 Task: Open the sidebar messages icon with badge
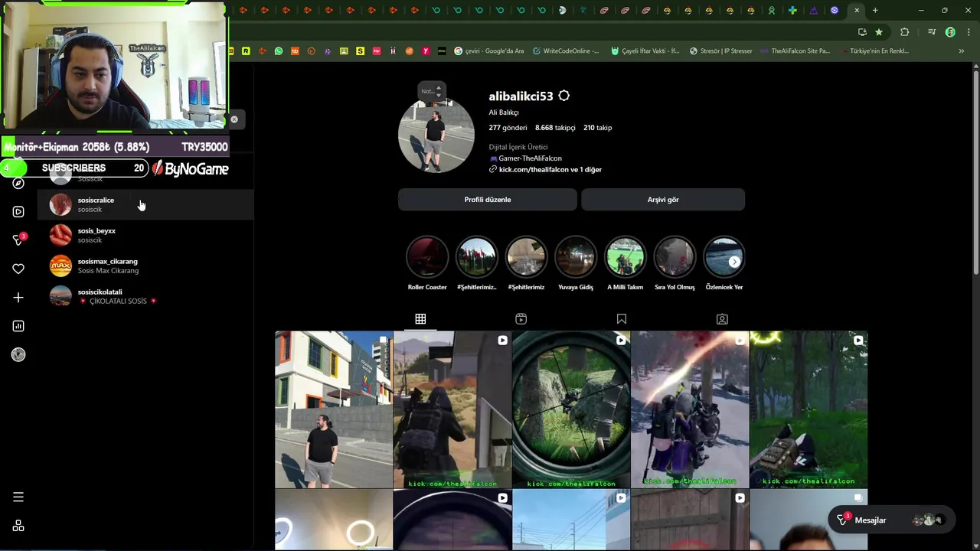click(18, 240)
